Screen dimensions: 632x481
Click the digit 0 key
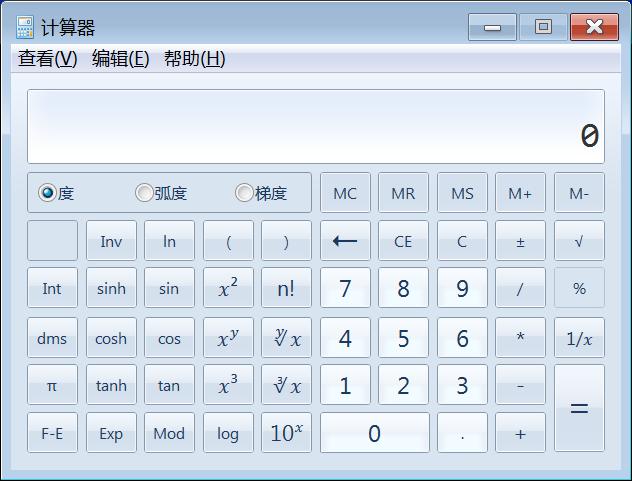pyautogui.click(x=375, y=432)
